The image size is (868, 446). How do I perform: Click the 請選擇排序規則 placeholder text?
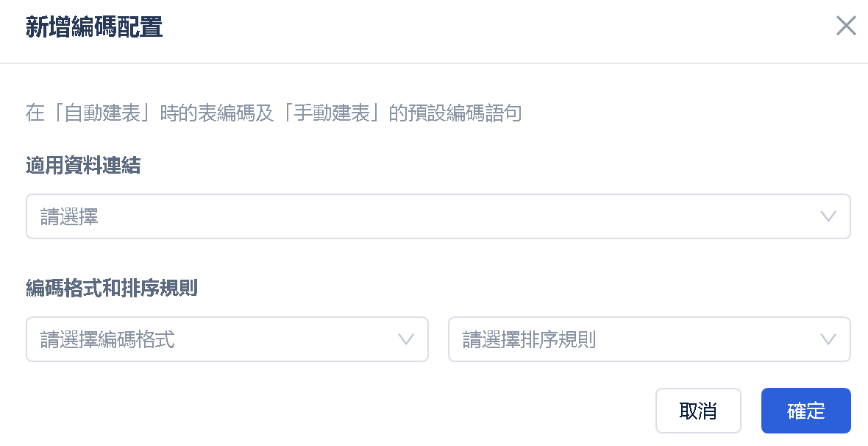(x=529, y=339)
